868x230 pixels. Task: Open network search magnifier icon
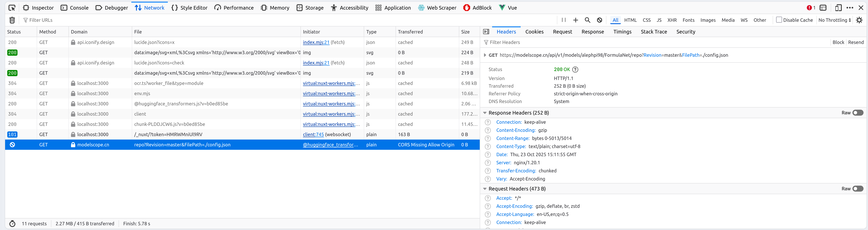pyautogui.click(x=587, y=20)
